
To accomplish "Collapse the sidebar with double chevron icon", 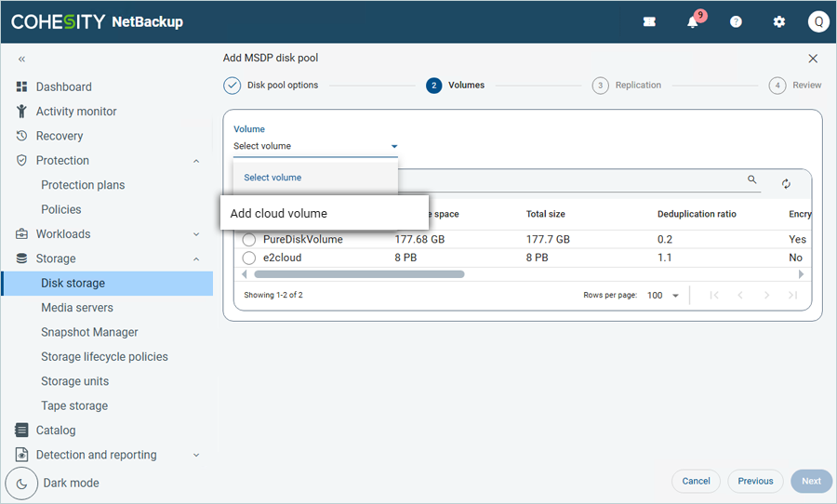I will tap(21, 60).
